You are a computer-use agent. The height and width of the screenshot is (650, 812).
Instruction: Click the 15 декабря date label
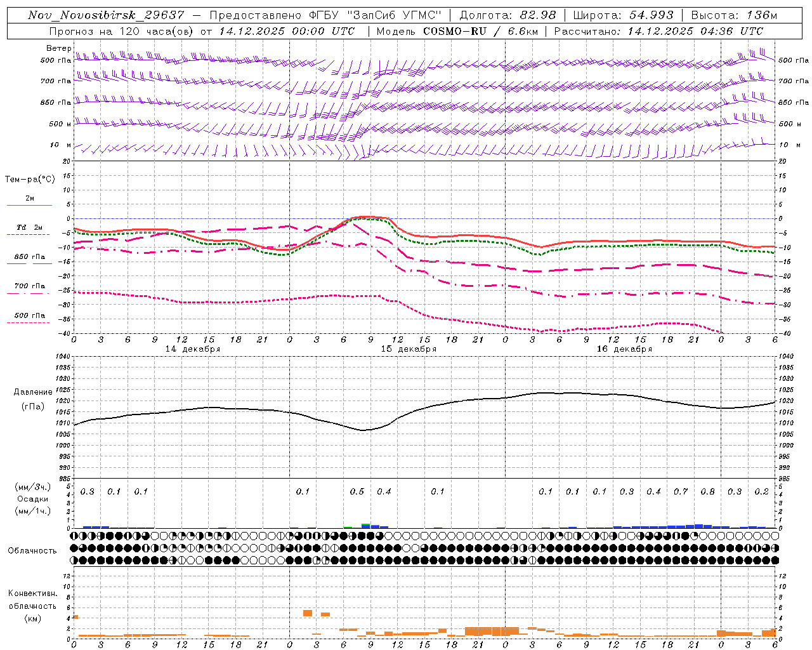tap(409, 349)
